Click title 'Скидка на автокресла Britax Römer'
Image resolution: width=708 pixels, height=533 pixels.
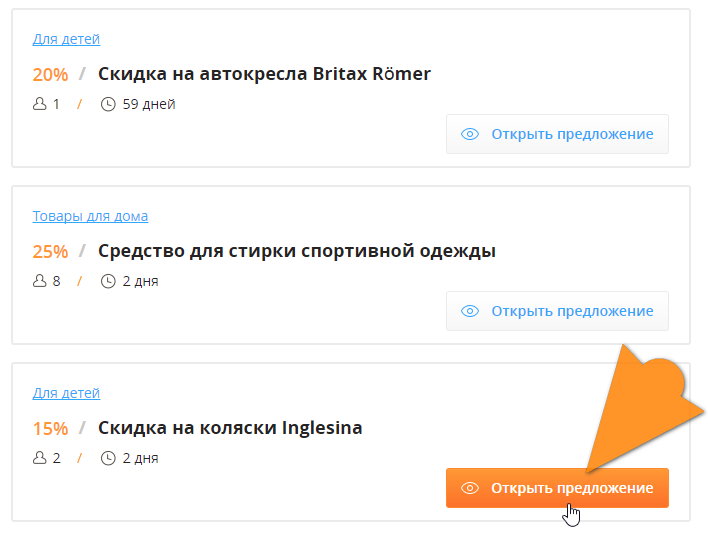265,74
